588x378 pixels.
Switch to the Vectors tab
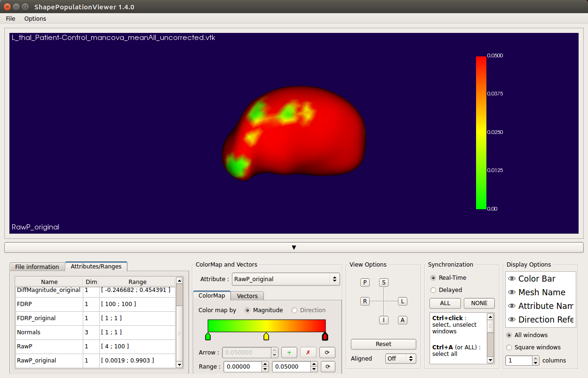pyautogui.click(x=247, y=296)
